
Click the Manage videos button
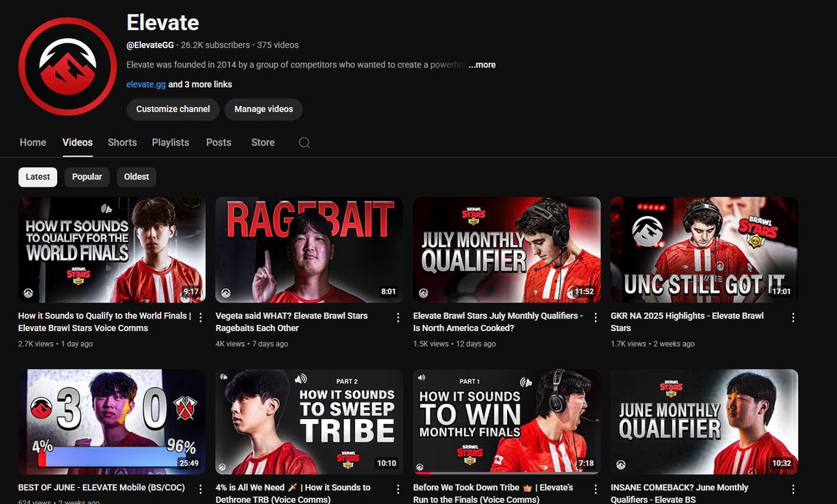coord(264,109)
